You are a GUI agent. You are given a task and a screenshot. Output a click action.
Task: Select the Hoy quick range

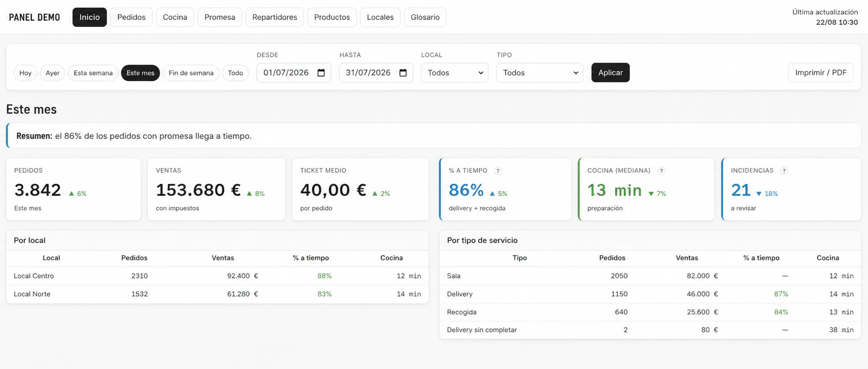(x=25, y=73)
